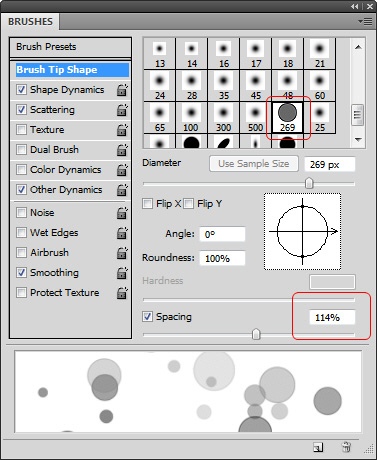
Task: Open the Brush Presets section
Action: [70, 47]
